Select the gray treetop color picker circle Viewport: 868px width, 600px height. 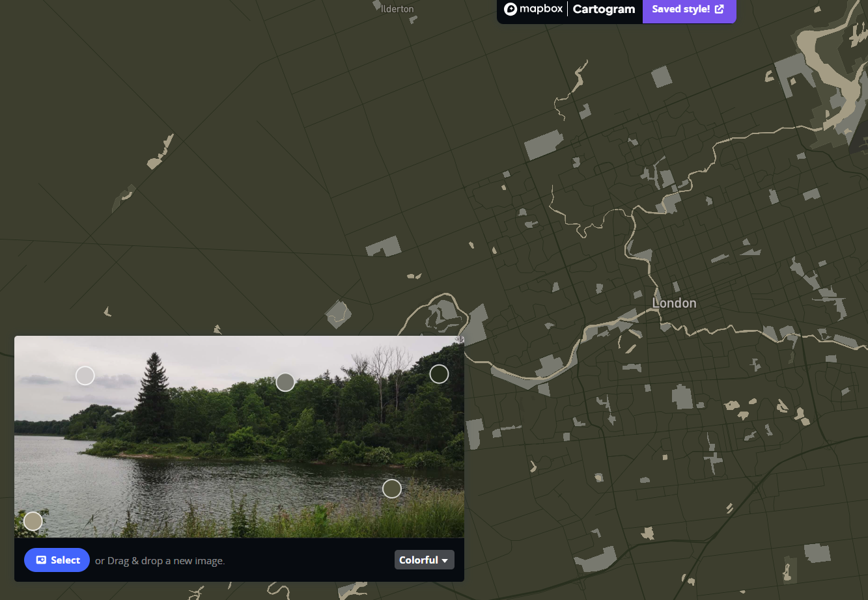tap(285, 382)
